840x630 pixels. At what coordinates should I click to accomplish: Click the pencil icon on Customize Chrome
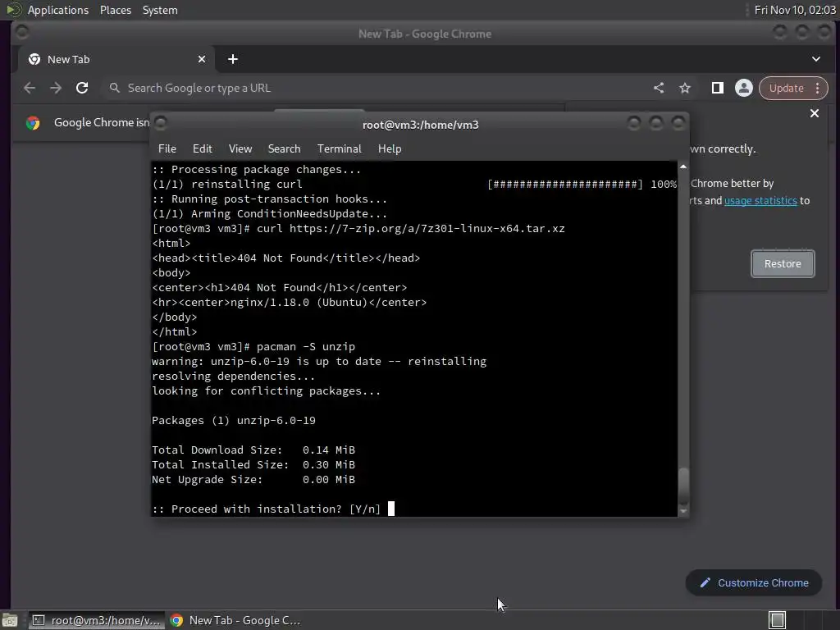[705, 582]
